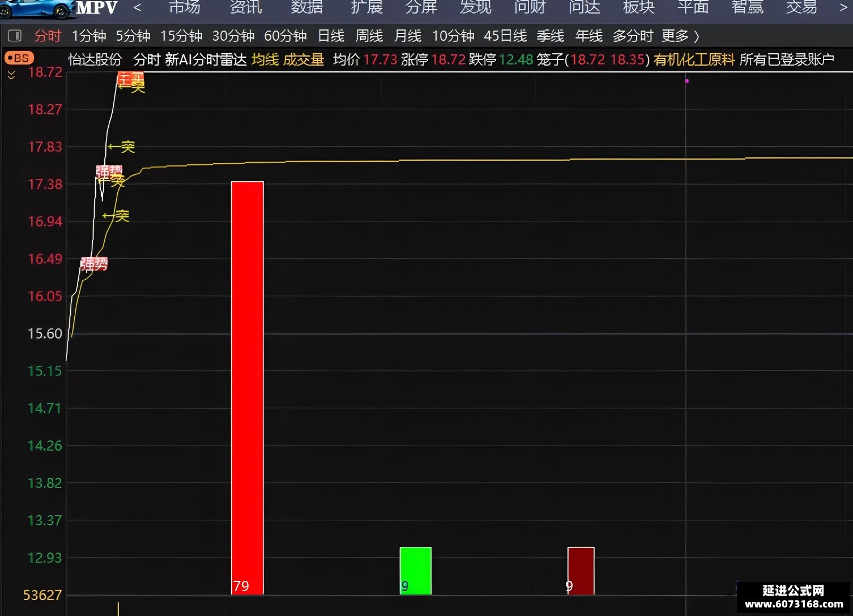Expand 更多 period options
The image size is (853, 616).
680,36
